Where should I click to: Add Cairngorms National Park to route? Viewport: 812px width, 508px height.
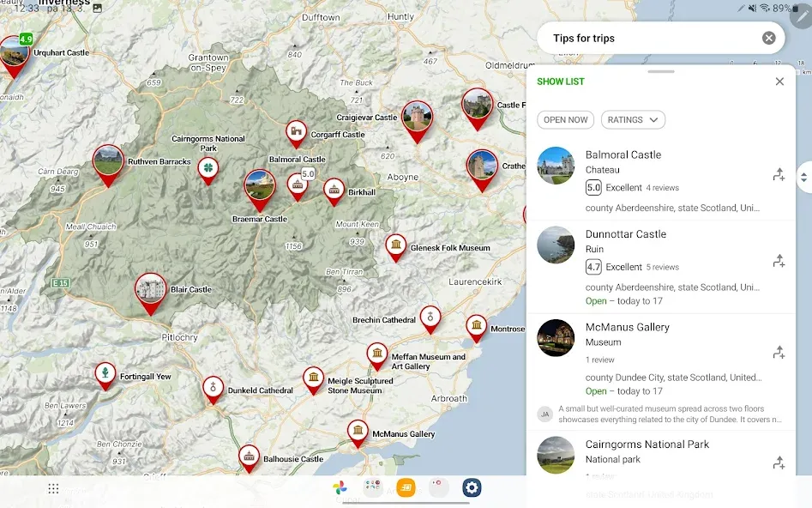pyautogui.click(x=779, y=463)
